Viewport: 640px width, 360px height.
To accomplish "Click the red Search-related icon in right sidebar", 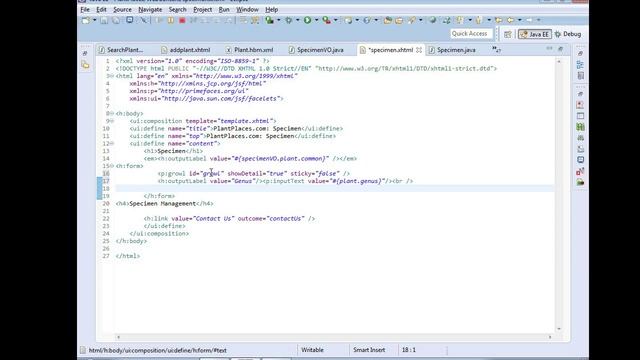I will (x=580, y=171).
